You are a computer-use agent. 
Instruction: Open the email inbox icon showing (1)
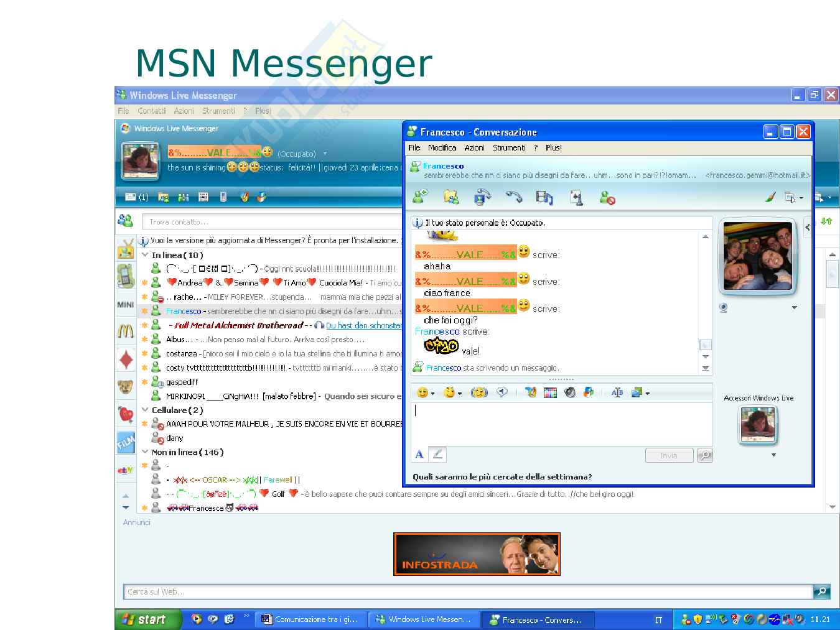pos(136,197)
